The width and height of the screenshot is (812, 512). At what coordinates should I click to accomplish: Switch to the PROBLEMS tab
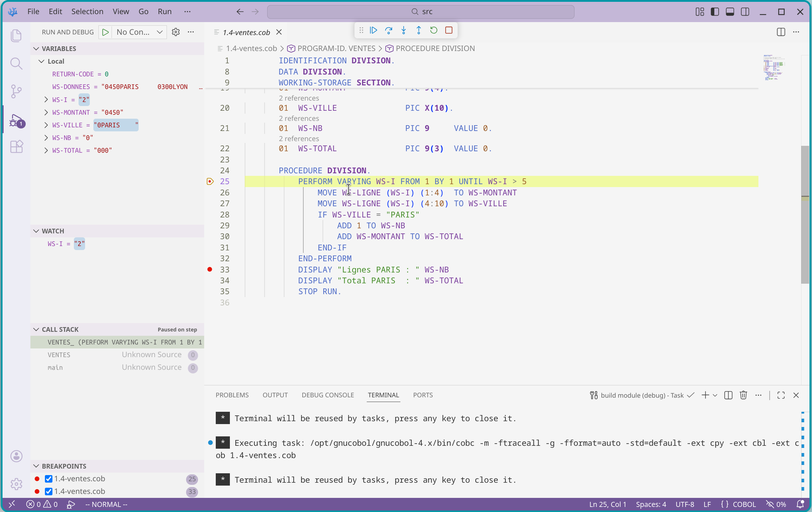232,395
